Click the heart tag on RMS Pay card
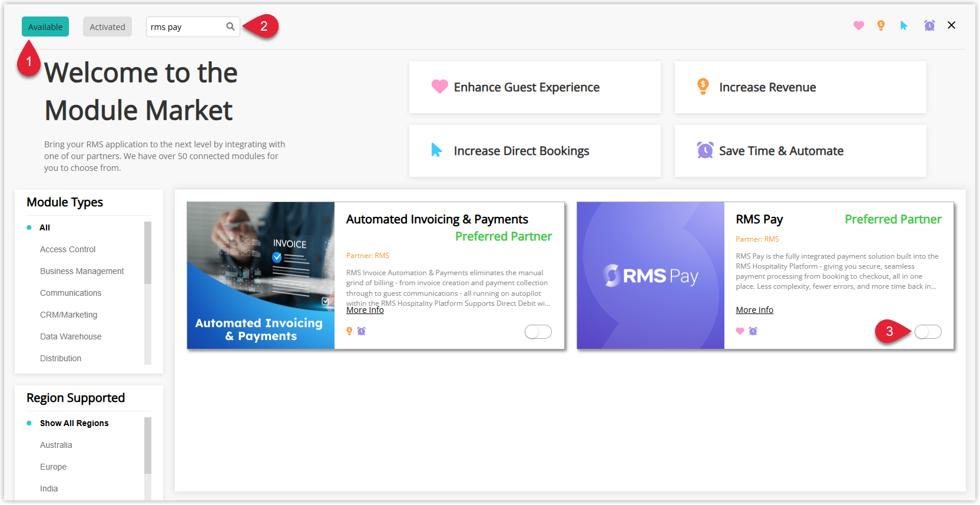 click(740, 331)
